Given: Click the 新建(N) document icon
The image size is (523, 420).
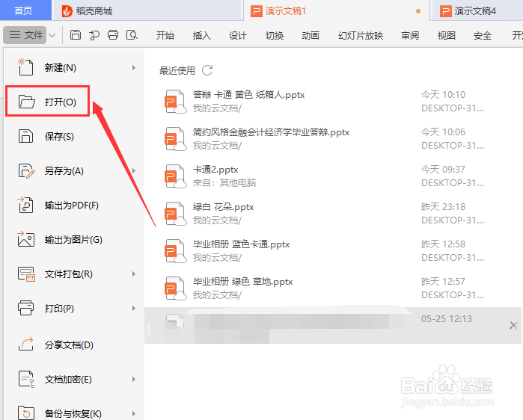Looking at the screenshot, I should coord(25,67).
